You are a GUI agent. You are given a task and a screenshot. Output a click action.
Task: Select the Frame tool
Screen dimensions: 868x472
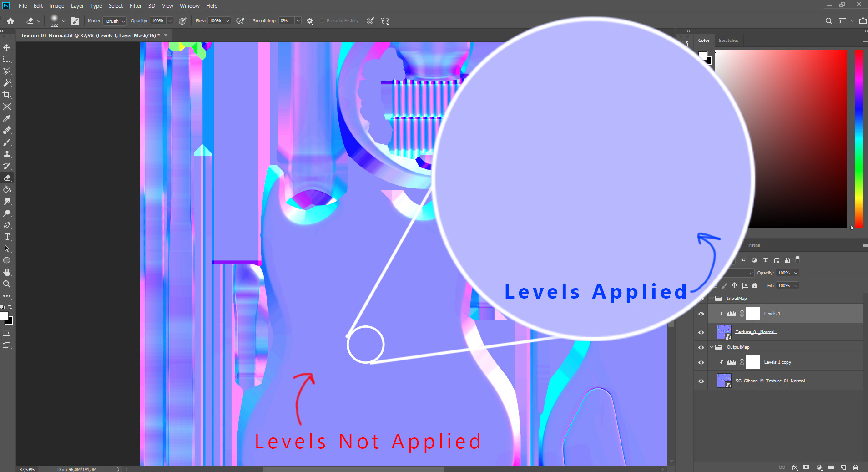click(7, 107)
